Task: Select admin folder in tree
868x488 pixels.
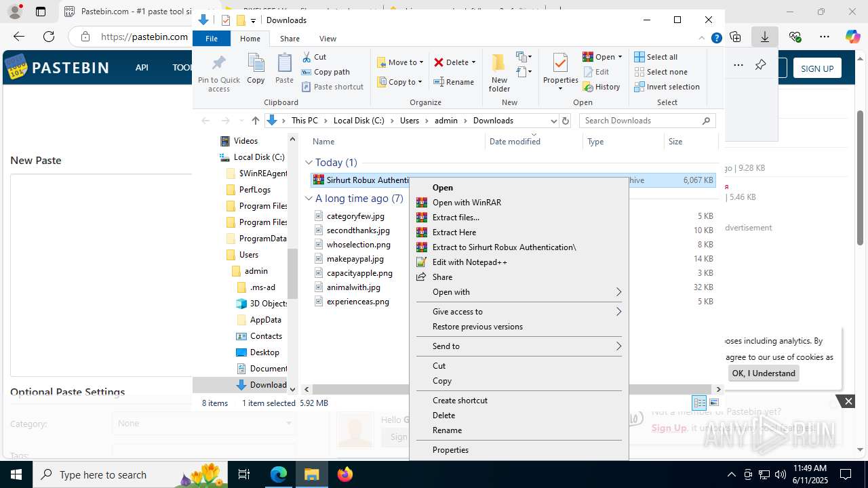Action: click(x=256, y=271)
